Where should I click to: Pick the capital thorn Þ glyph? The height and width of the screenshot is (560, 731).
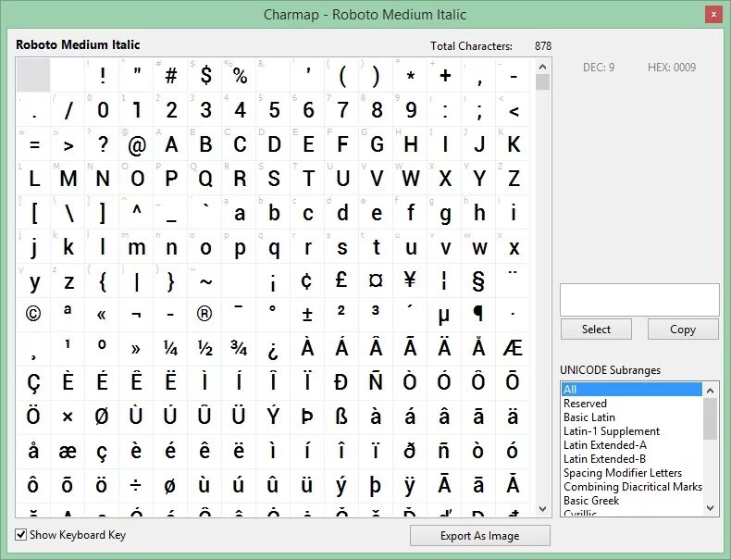coord(308,417)
